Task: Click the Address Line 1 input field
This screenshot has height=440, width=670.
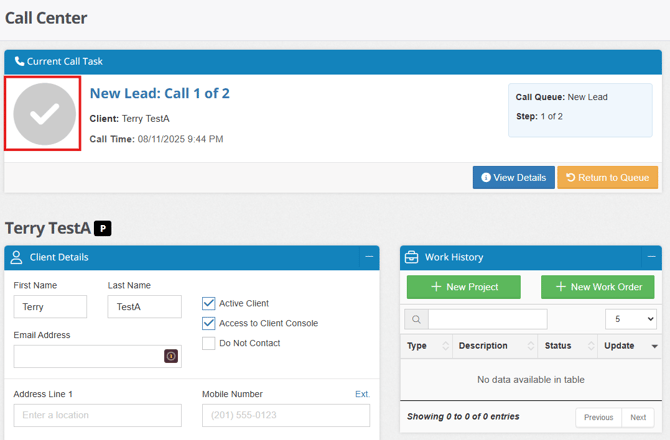Action: [97, 415]
